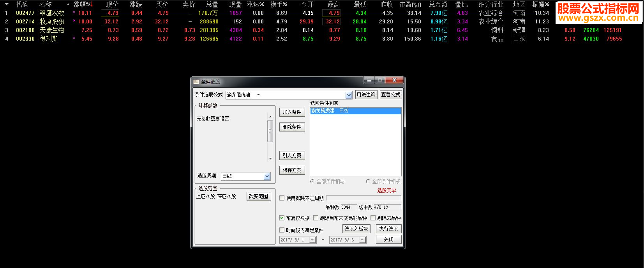Image resolution: width=644 pixels, height=268 pixels.
Task: Click the 引入方案 button
Action: (292, 155)
